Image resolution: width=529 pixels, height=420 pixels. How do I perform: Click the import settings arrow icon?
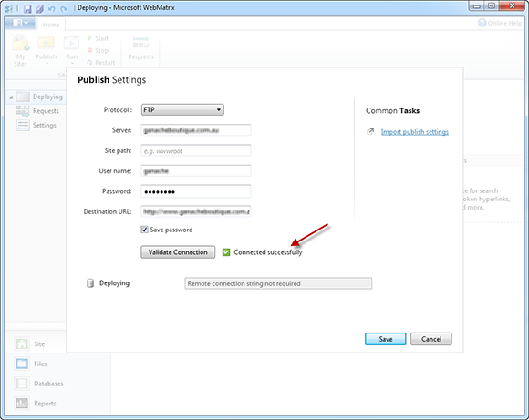370,131
